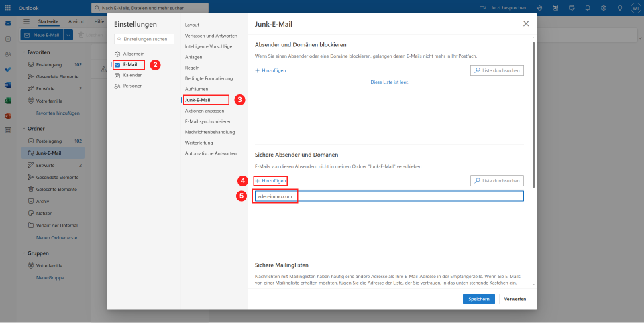Open the settings gear in top bar
This screenshot has height=323, width=644.
pos(604,8)
